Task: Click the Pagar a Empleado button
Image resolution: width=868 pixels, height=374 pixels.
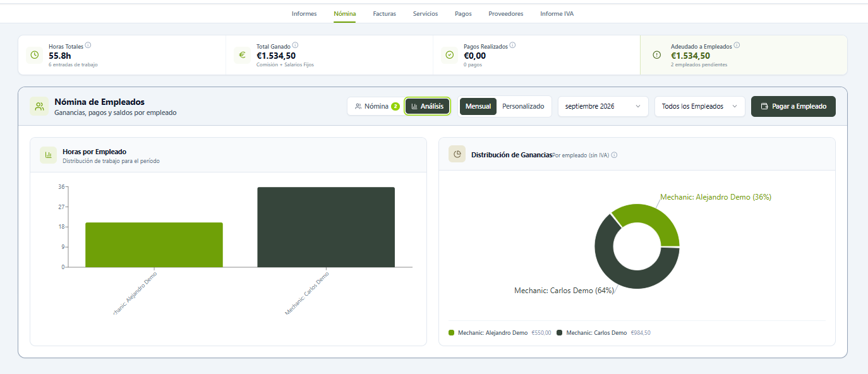Action: tap(793, 106)
